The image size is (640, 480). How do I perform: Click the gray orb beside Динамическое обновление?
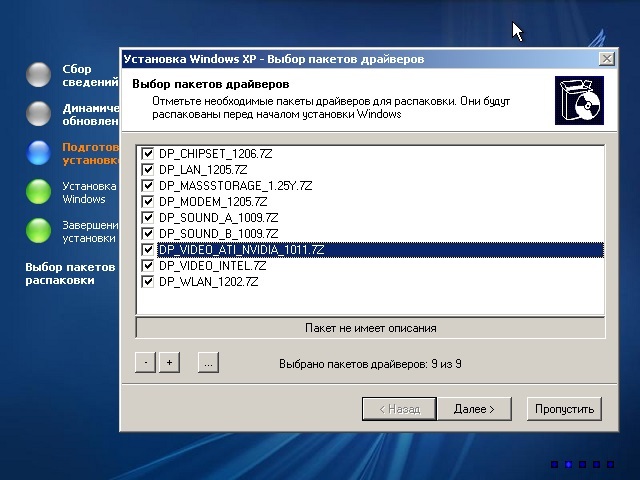(38, 113)
